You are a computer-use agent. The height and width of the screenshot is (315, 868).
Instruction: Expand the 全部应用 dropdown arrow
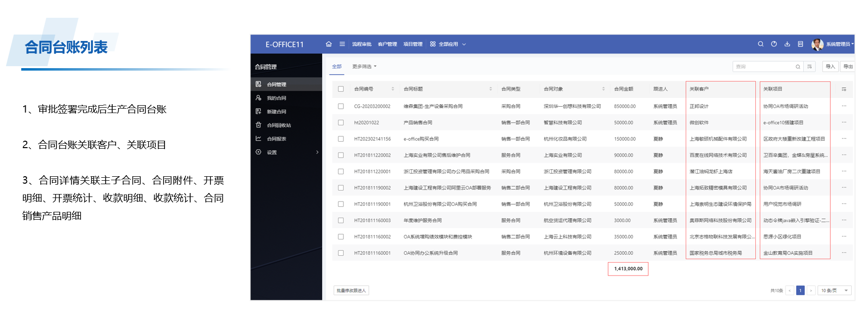[x=464, y=44]
